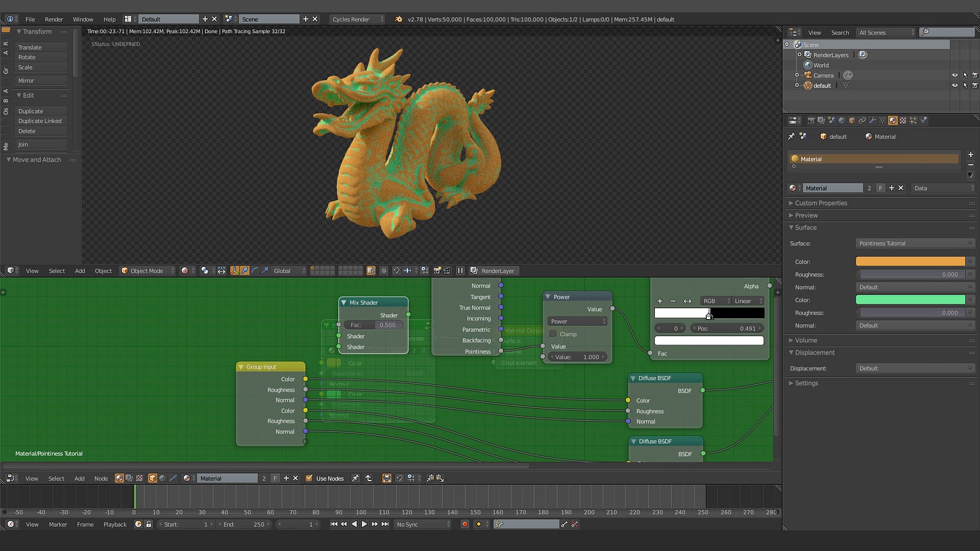The image size is (980, 551).
Task: Open the Scene properties tab
Action: [831, 120]
